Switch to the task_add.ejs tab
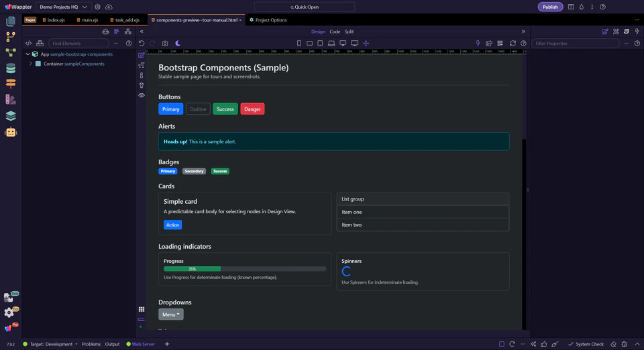The width and height of the screenshot is (644, 350). [125, 20]
